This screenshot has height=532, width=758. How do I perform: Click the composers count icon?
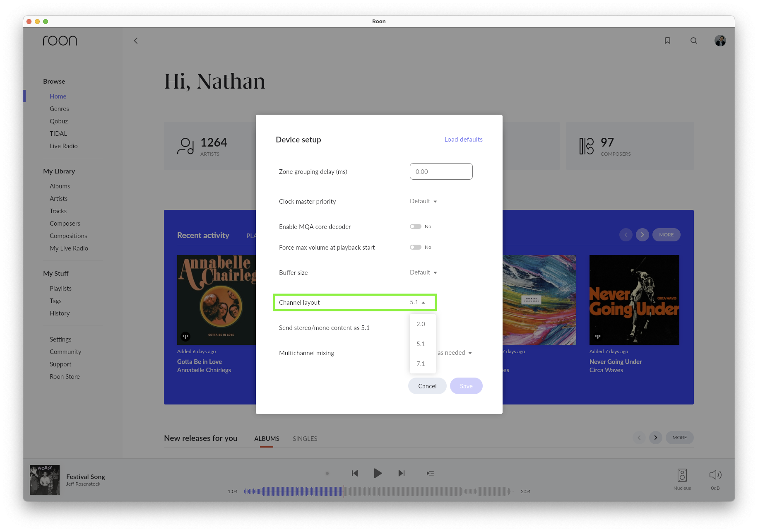(586, 146)
